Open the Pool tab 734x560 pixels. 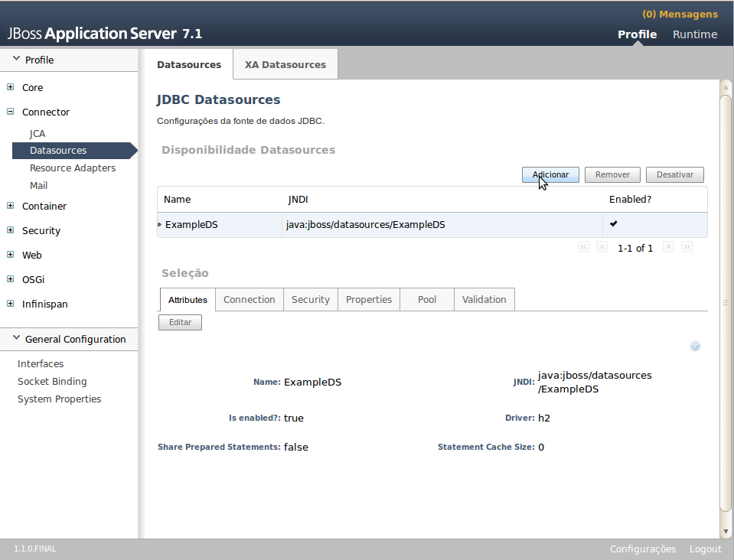click(x=427, y=299)
